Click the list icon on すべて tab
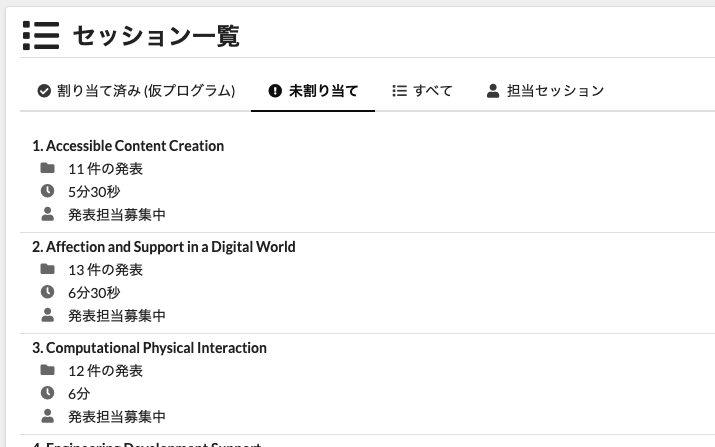Image resolution: width=715 pixels, height=447 pixels. [399, 91]
